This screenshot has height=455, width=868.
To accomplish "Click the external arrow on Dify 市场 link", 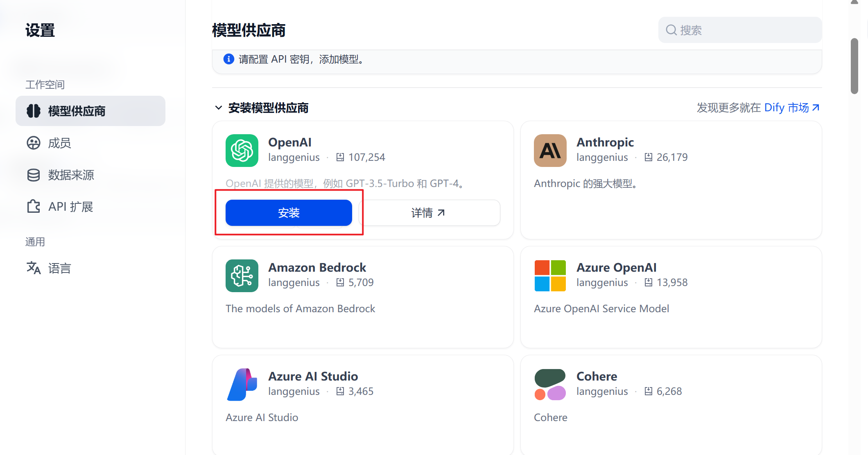I will [x=816, y=108].
